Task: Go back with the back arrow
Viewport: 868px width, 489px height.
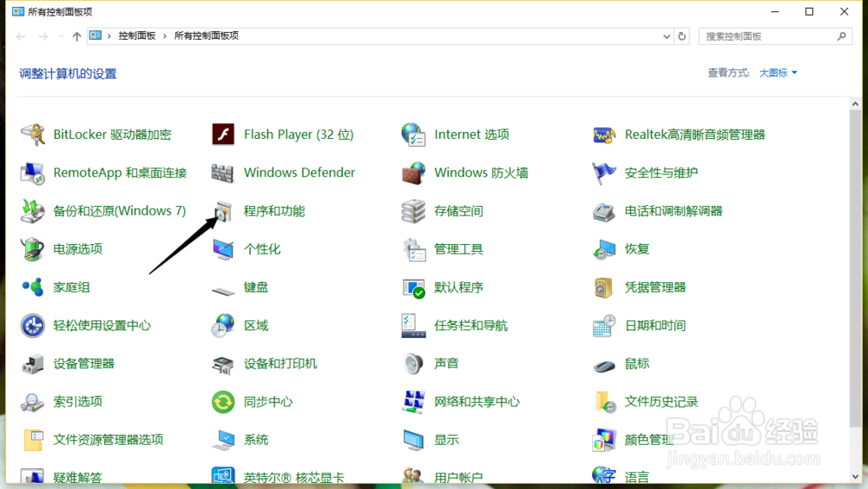Action: tap(21, 36)
